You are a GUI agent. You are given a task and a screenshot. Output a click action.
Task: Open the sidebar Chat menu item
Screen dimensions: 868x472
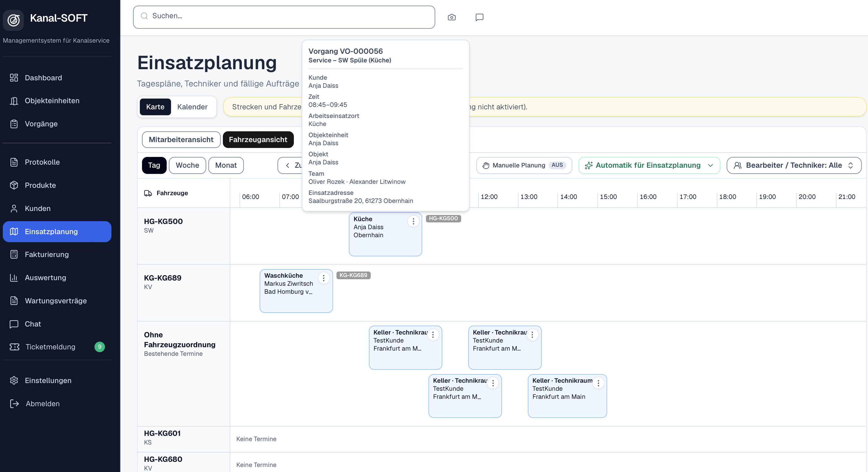pyautogui.click(x=57, y=324)
